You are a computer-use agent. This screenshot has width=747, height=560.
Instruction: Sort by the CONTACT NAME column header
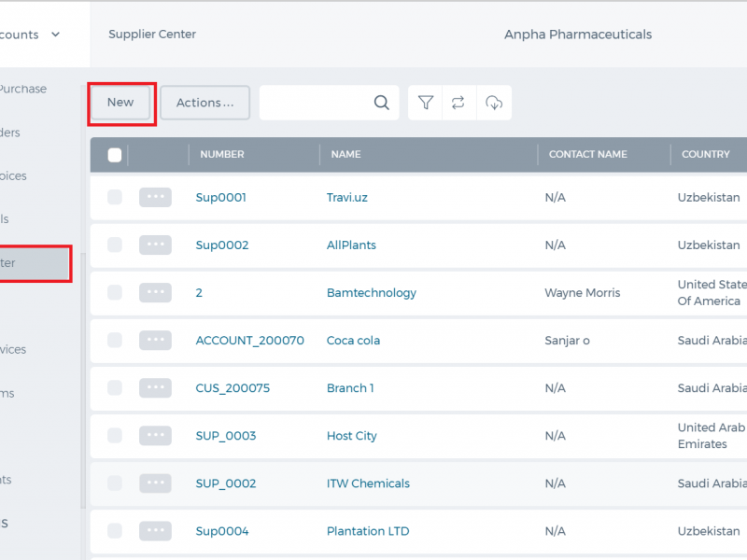[x=588, y=154]
